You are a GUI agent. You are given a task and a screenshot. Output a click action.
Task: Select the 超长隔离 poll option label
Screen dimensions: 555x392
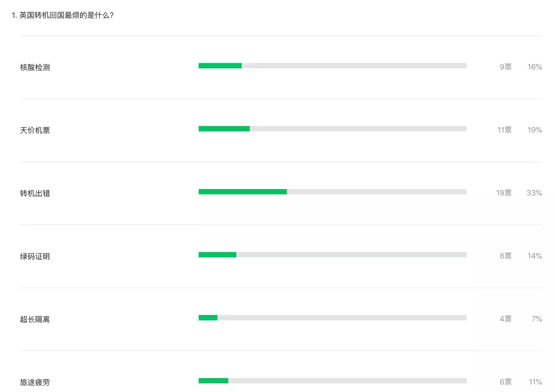pos(35,320)
